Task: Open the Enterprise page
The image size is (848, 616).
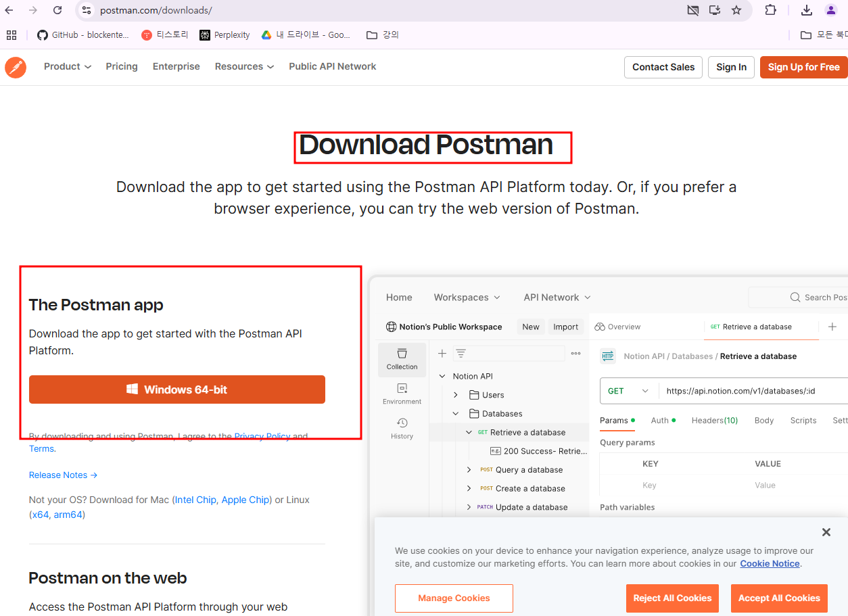Action: tap(176, 66)
